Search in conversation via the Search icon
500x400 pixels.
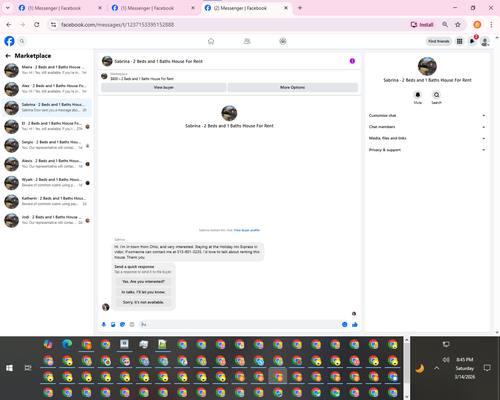436,95
